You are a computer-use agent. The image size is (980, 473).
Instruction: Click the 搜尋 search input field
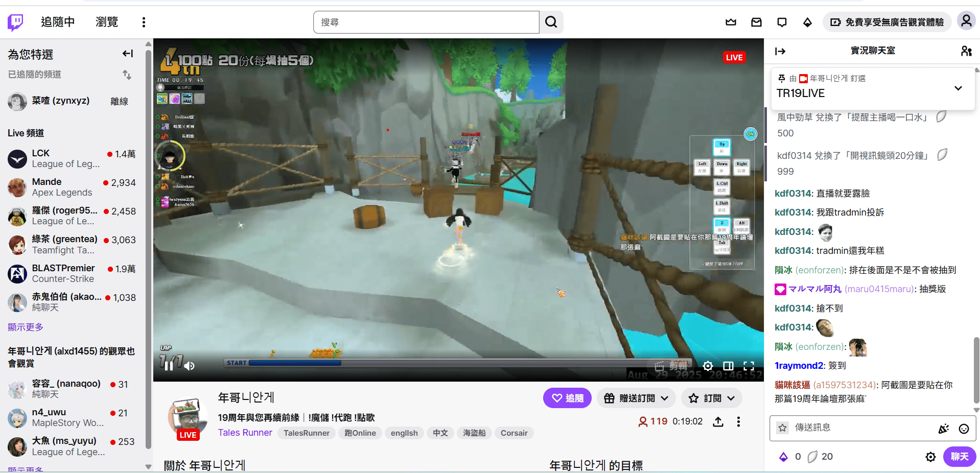[x=426, y=22]
